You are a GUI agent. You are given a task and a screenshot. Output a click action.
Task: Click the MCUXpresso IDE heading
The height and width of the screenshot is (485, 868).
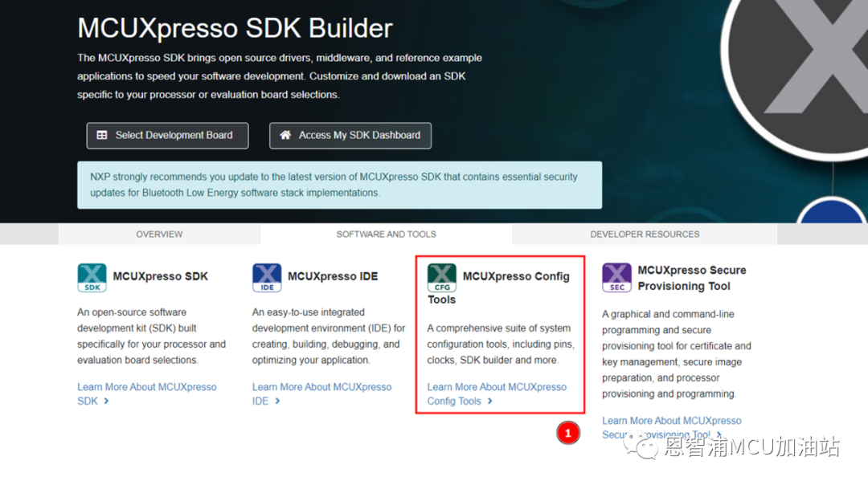333,276
